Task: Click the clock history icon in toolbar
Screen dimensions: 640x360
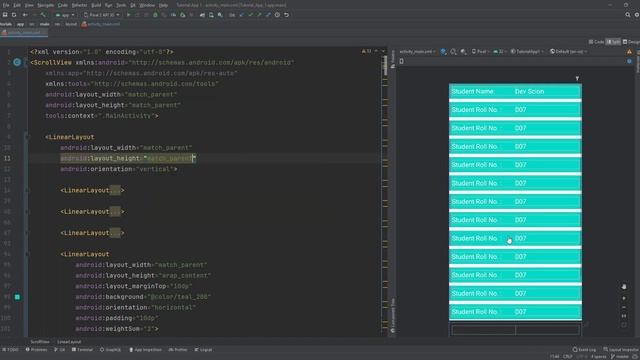Action: point(277,15)
